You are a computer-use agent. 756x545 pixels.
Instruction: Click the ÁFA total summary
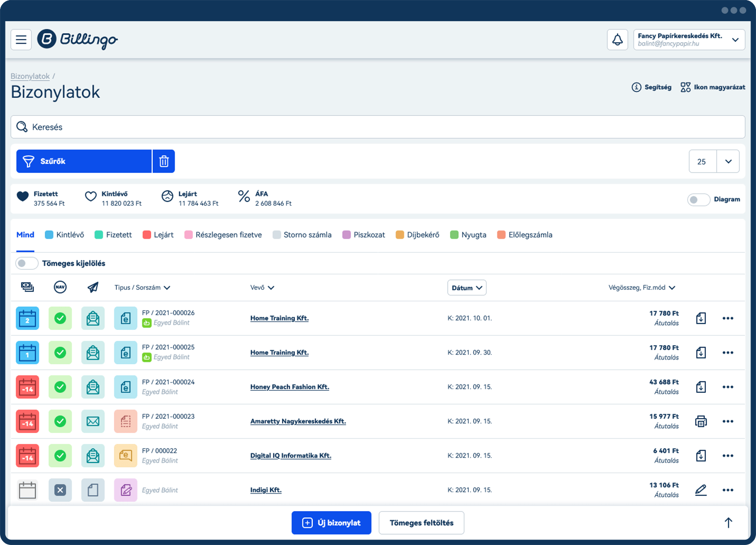coord(265,198)
